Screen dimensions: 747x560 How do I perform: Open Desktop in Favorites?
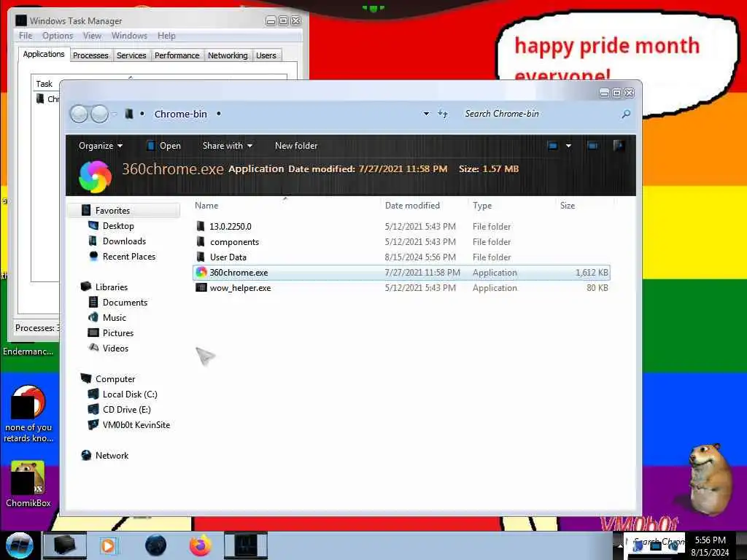(118, 226)
